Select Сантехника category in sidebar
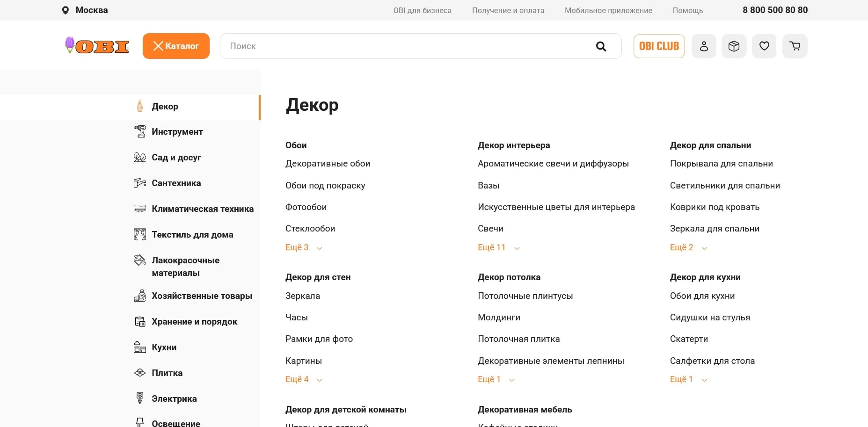Image resolution: width=868 pixels, height=427 pixels. point(176,183)
